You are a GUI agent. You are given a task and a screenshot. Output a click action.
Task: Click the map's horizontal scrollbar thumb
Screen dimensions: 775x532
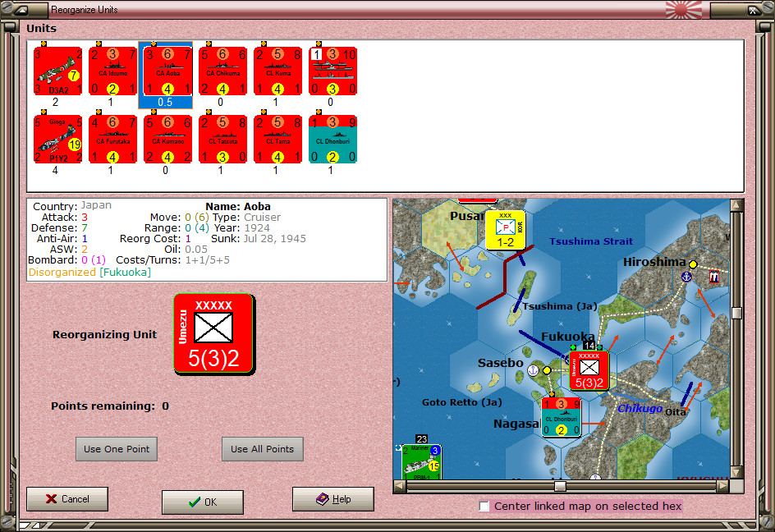click(560, 487)
